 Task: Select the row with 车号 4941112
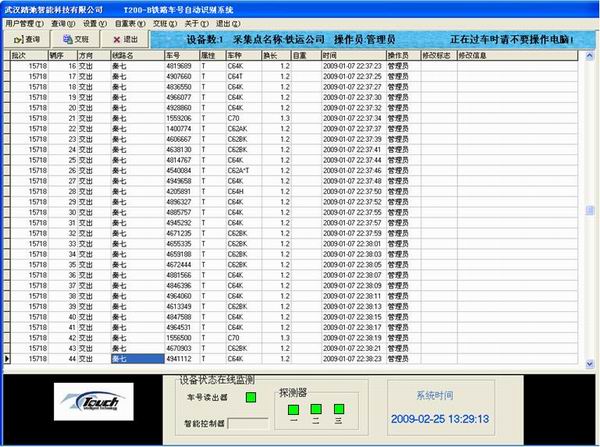tap(180, 357)
